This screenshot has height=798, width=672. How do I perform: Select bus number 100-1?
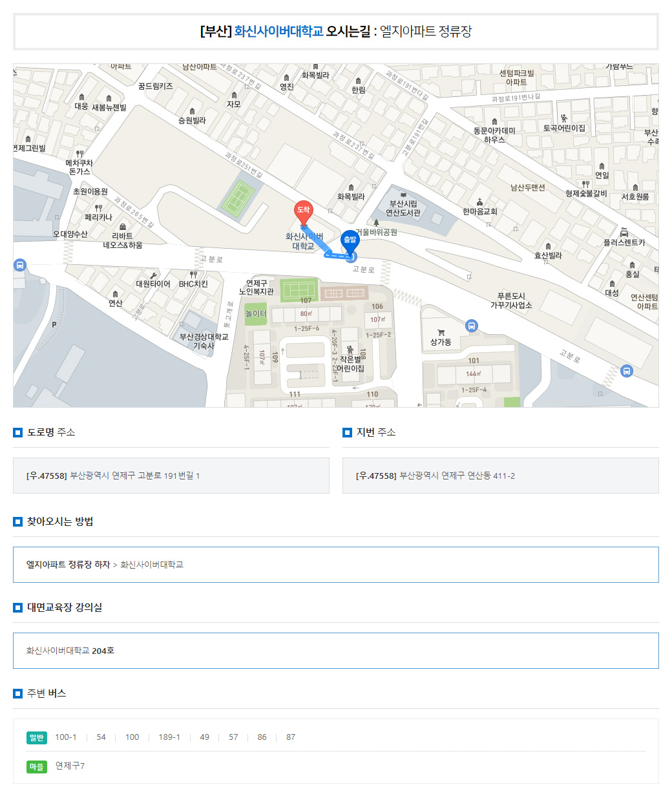[65, 737]
